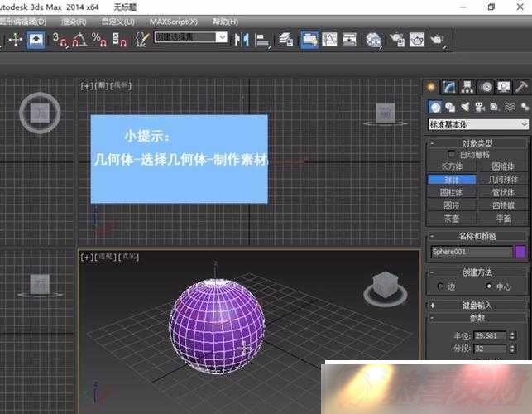Toggle the Percent Snap icon
Image resolution: width=532 pixels, height=414 pixels.
99,40
